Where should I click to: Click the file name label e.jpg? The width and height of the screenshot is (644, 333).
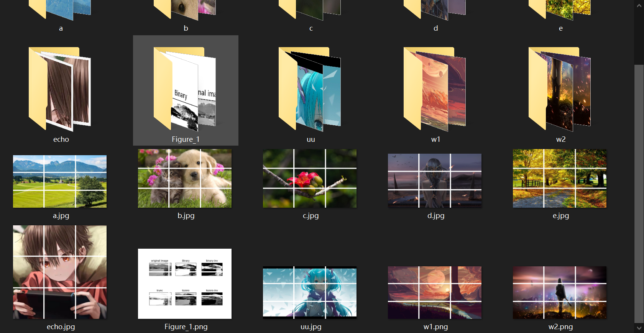coord(561,216)
